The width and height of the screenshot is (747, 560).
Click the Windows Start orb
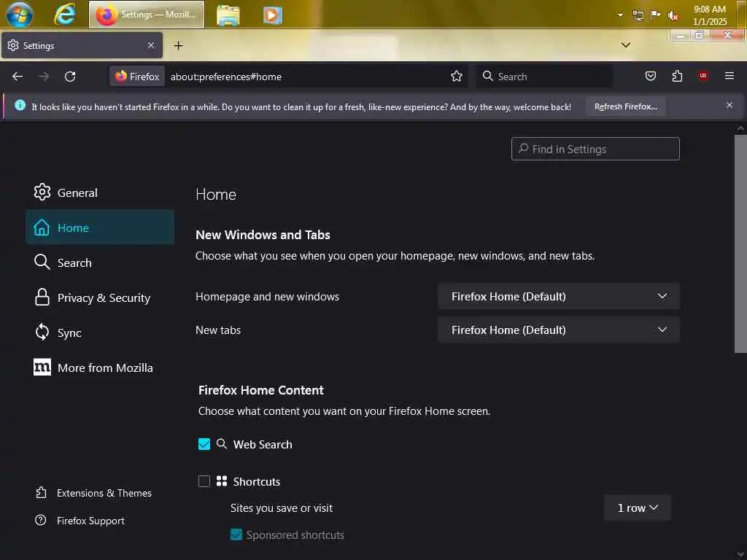(20, 15)
